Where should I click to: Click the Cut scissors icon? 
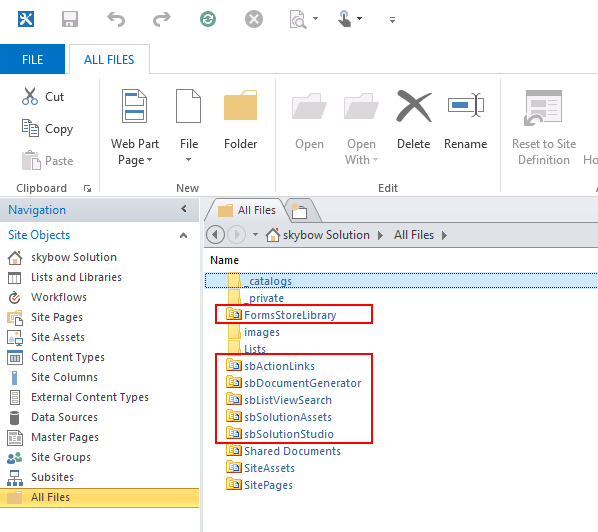(x=30, y=96)
